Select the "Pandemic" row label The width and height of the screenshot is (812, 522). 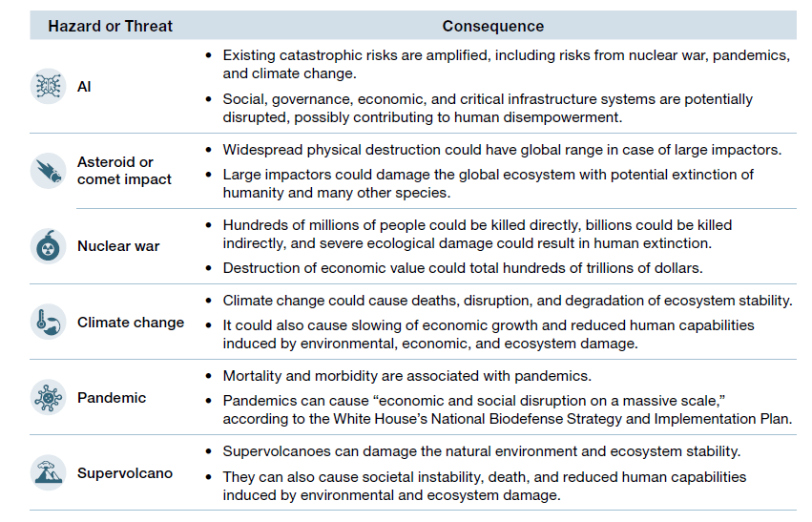(112, 397)
